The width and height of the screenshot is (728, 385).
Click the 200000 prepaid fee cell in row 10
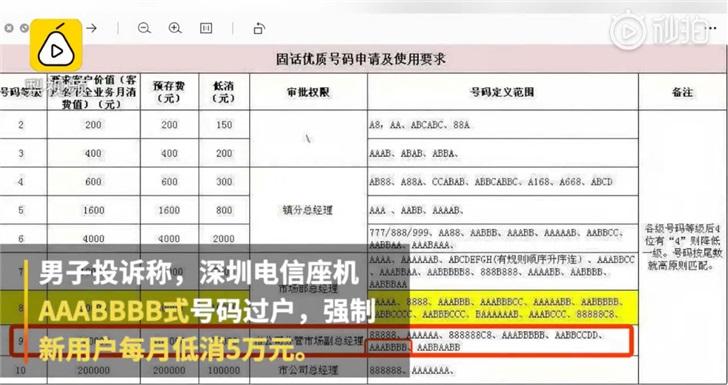169,370
